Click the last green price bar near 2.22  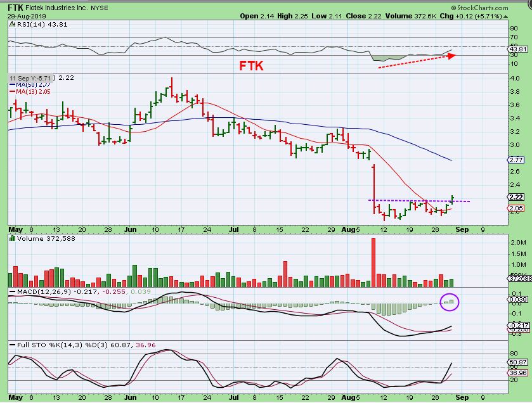(452, 200)
